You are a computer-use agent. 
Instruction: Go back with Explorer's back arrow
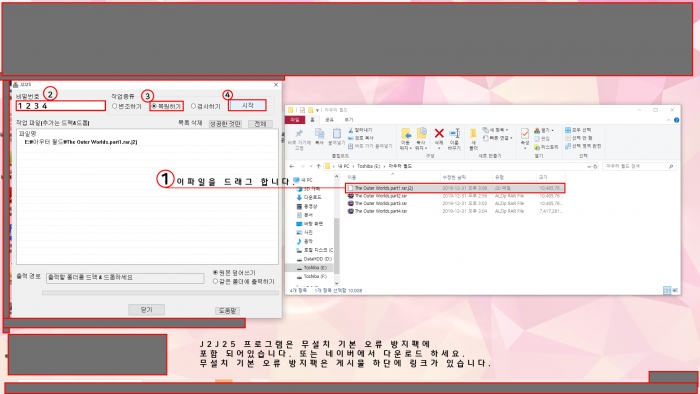[292, 166]
